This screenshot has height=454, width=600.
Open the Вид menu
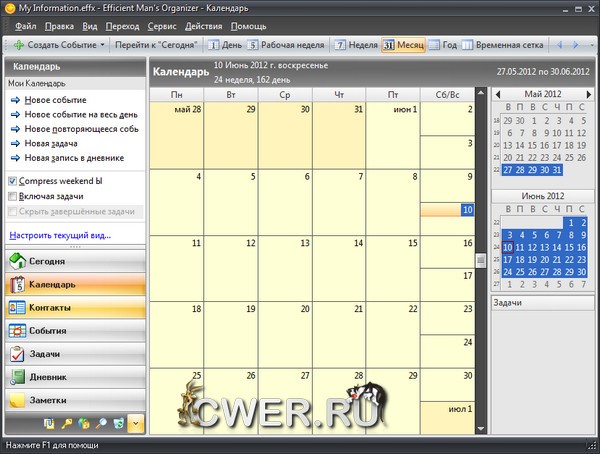click(90, 26)
